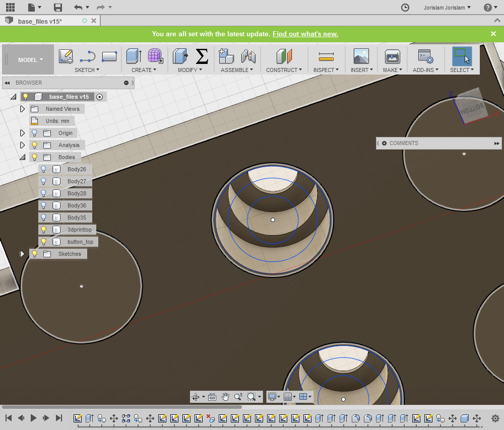This screenshot has height=430, width=504.
Task: Dismiss the green update banner
Action: [493, 34]
